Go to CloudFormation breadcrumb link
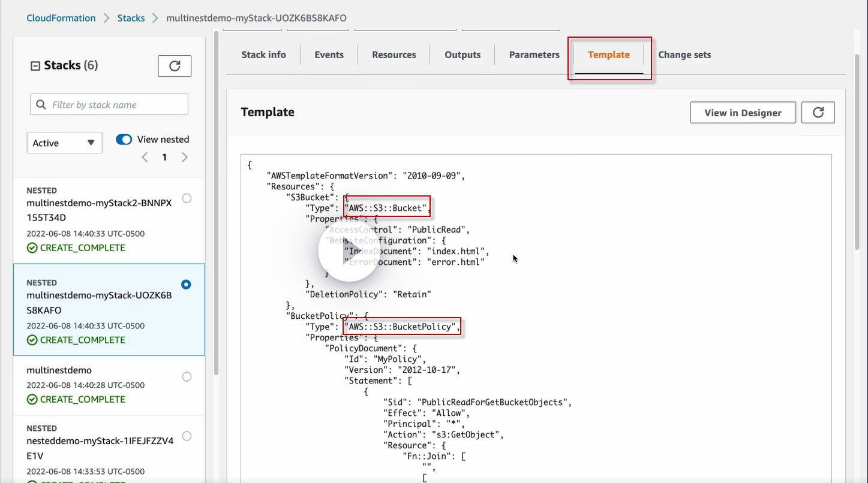 (x=61, y=18)
